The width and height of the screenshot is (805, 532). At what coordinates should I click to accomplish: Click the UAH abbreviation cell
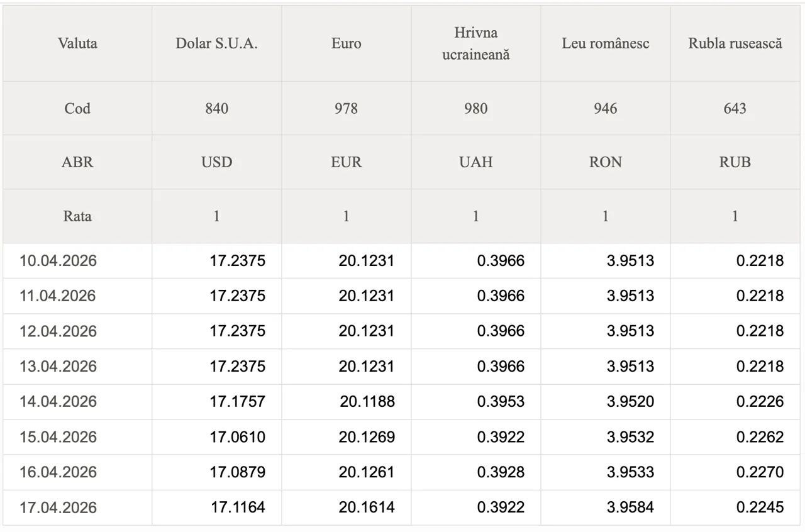pos(475,162)
